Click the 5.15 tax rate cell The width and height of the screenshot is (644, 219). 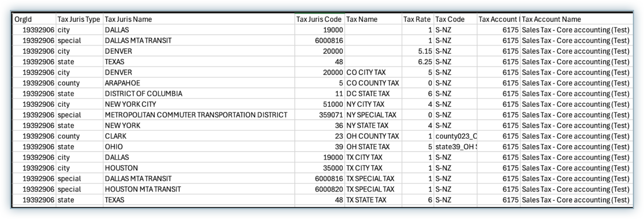[x=418, y=51]
